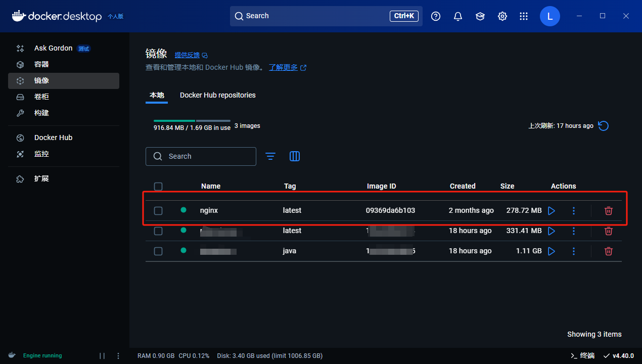Sort by Image ID column header
642x364 pixels.
tap(382, 186)
